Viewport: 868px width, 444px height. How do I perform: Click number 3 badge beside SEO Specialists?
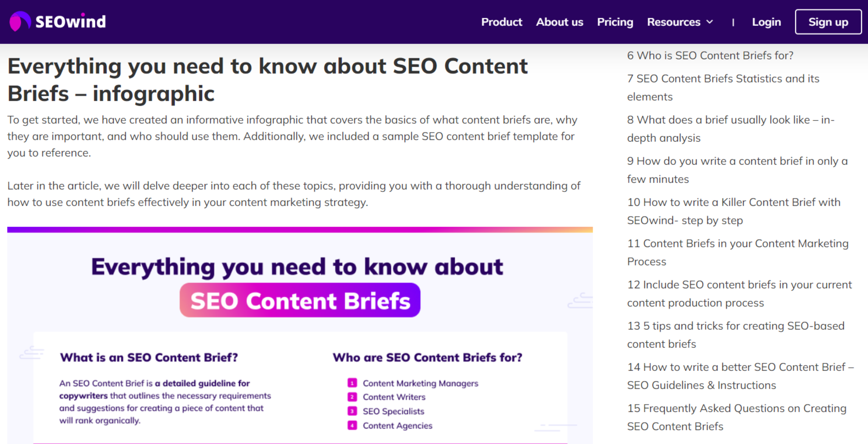[352, 411]
